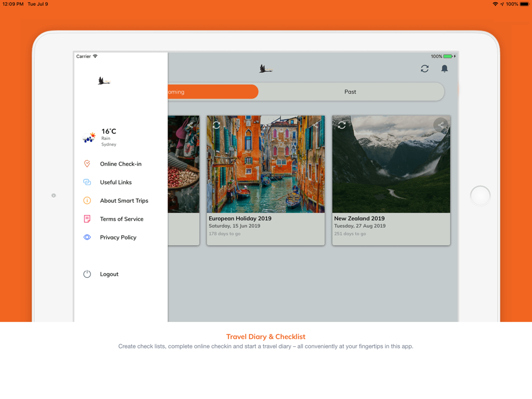Open the market stall trip thumbnail

[184, 164]
